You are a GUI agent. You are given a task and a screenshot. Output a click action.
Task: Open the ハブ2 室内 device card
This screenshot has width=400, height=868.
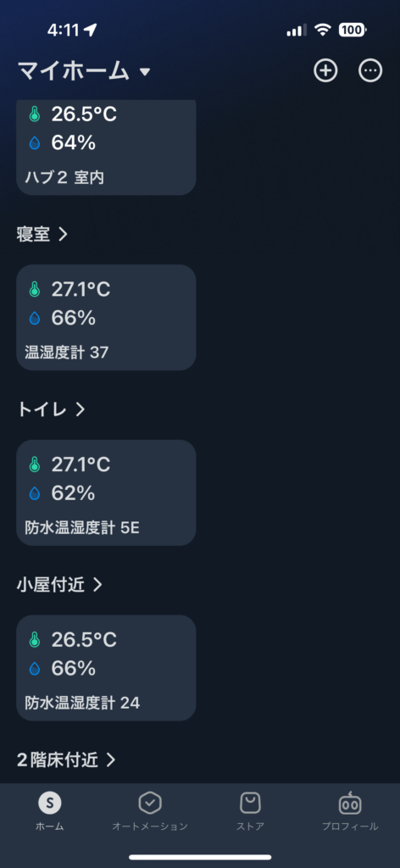tap(106, 147)
